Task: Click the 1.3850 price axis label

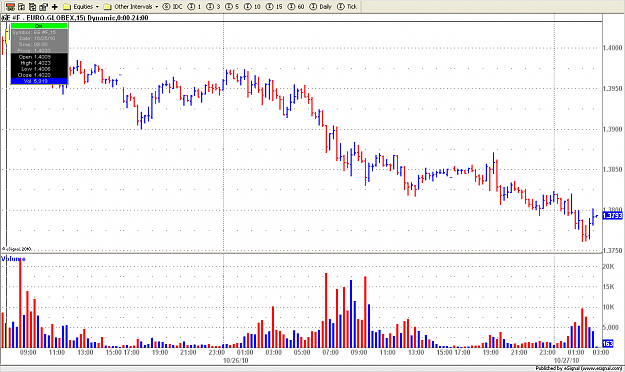Action: click(612, 169)
